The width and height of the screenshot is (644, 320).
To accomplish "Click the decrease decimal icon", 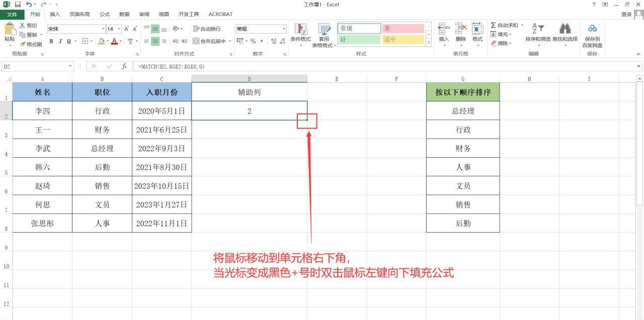I will tap(282, 41).
